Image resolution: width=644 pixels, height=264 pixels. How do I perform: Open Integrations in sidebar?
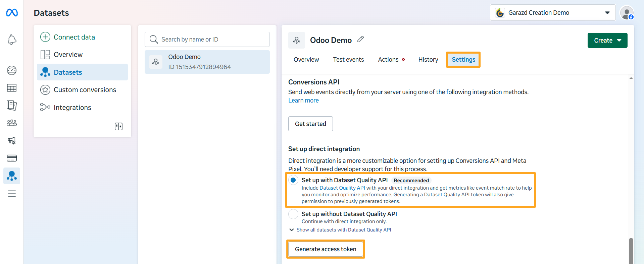72,108
